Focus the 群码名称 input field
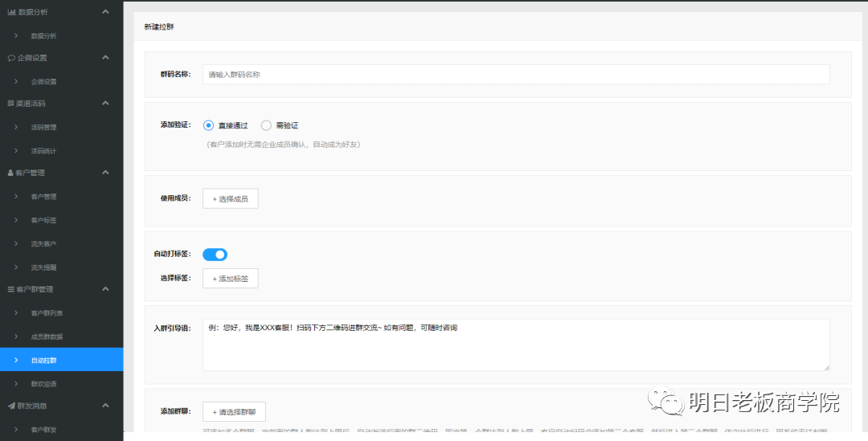This screenshot has width=868, height=441. [516, 75]
